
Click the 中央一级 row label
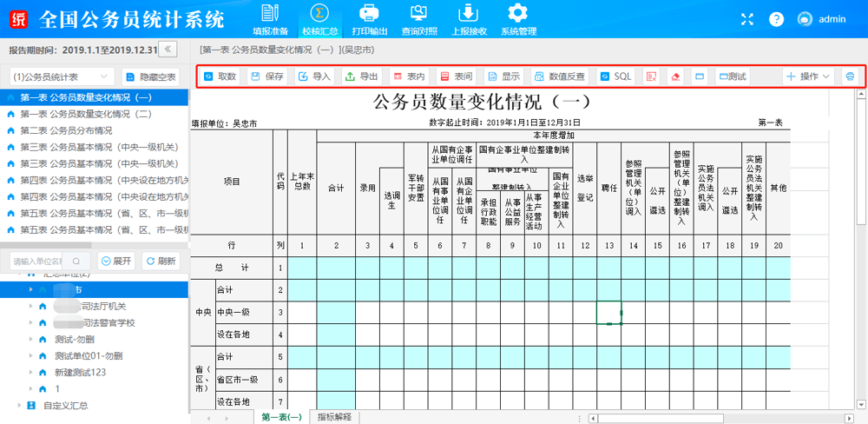click(x=244, y=313)
